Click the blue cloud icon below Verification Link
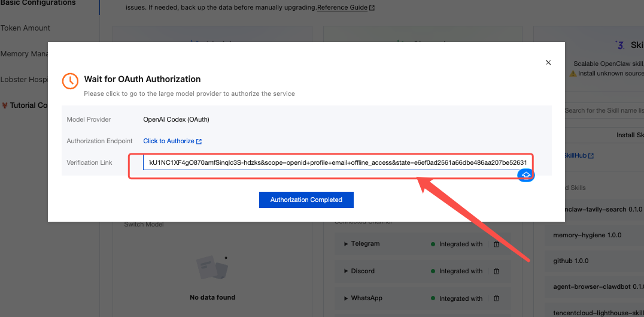The height and width of the screenshot is (317, 644). (525, 174)
